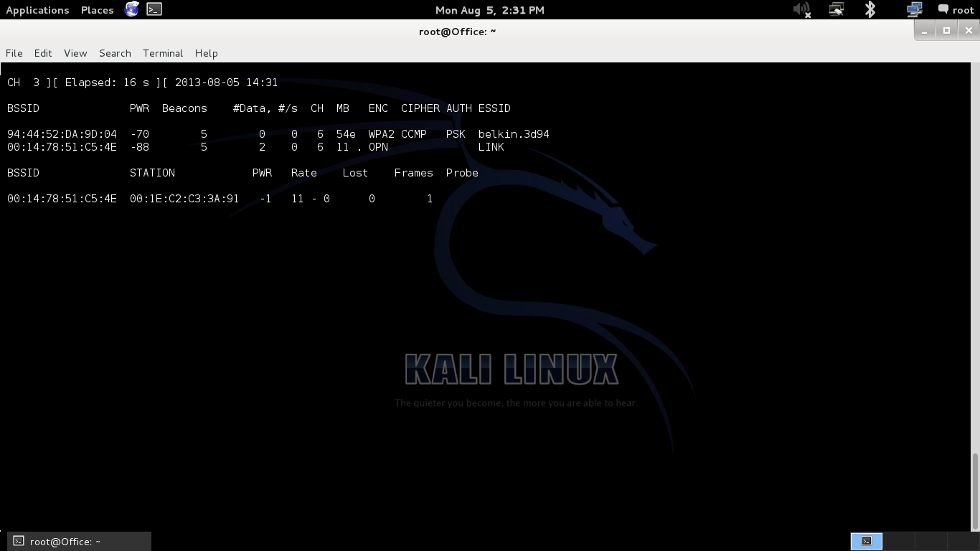Launch the terminal from top panel icon
Viewport: 980px width, 551px height.
(x=154, y=9)
